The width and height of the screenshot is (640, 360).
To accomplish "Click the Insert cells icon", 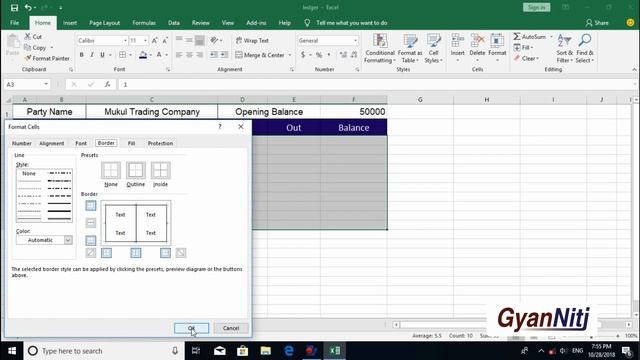I will tap(458, 41).
